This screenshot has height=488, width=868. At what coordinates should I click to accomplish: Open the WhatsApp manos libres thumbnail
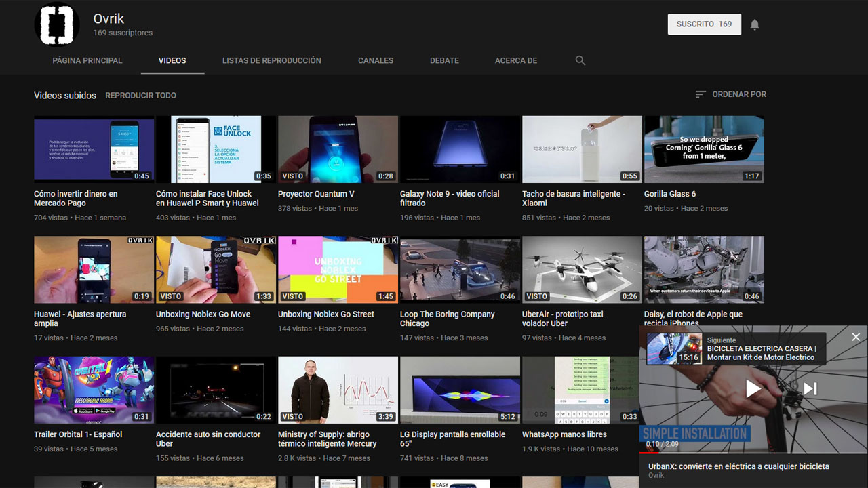point(580,390)
